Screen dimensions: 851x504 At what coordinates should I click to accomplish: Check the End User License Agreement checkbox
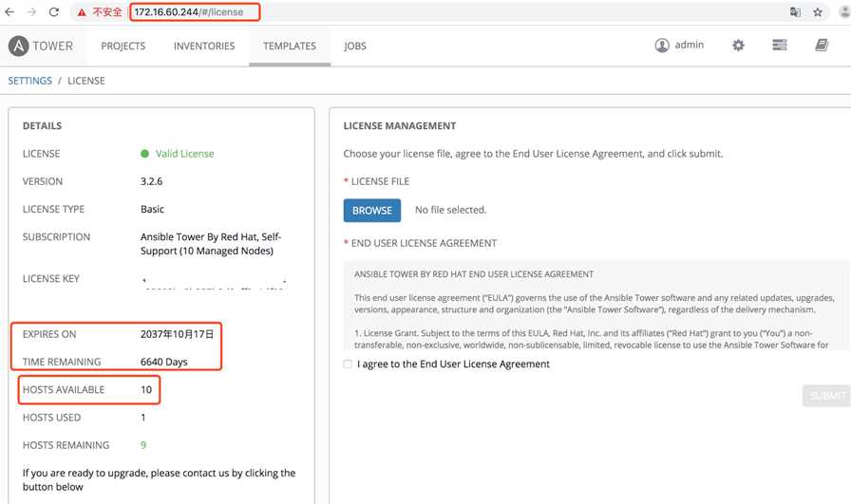point(348,364)
